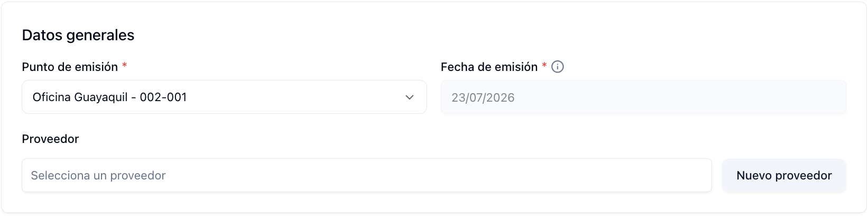Click the Datos generales heading
The width and height of the screenshot is (868, 216).
pyautogui.click(x=78, y=35)
